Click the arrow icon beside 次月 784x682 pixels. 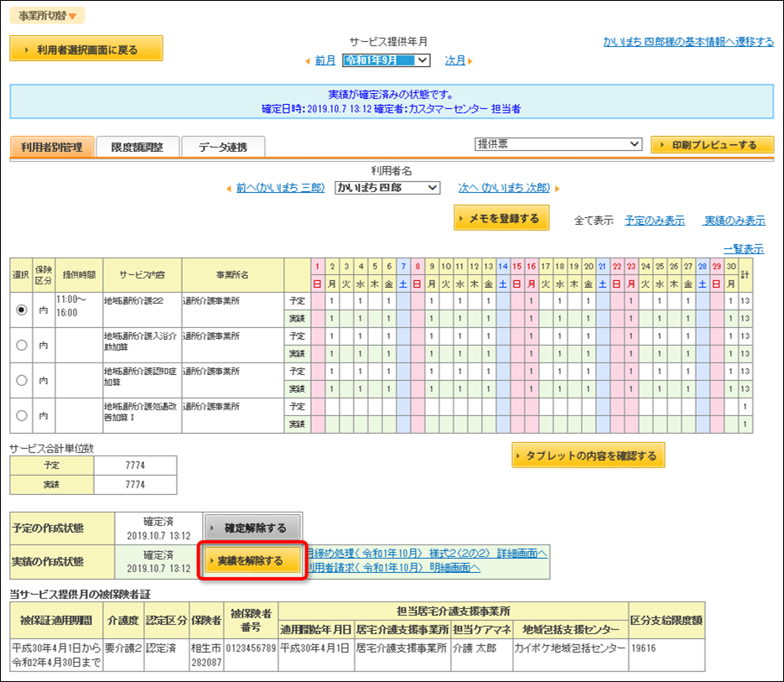[470, 61]
